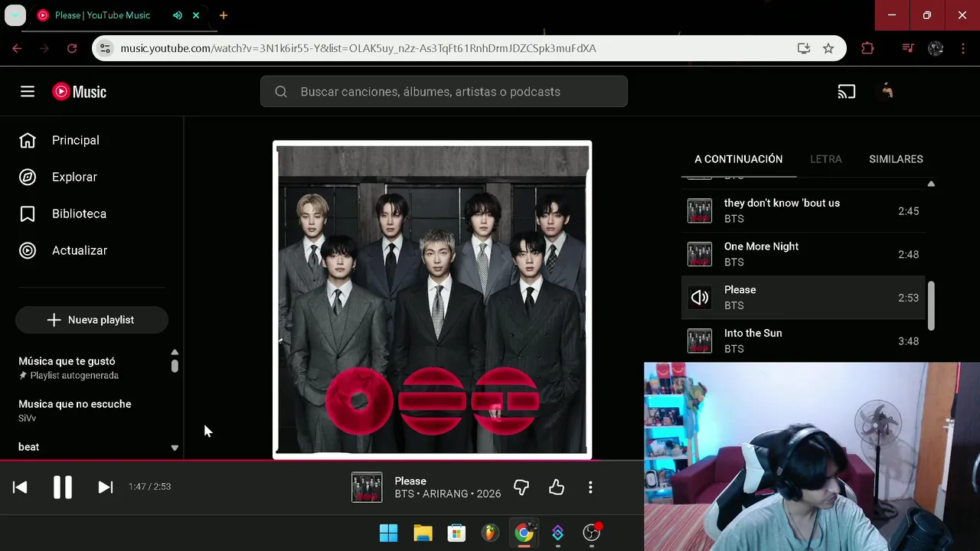Create a Nueva playlist

point(92,320)
